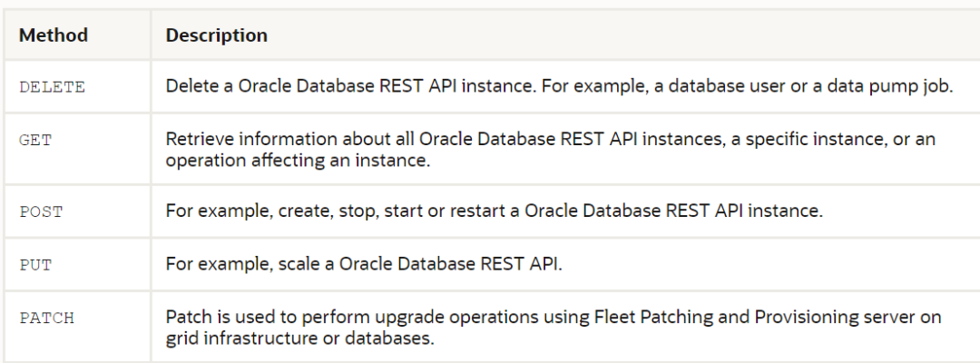Viewport: 980px width, 363px height.
Task: Select the PATCH method cell
Action: click(x=46, y=318)
